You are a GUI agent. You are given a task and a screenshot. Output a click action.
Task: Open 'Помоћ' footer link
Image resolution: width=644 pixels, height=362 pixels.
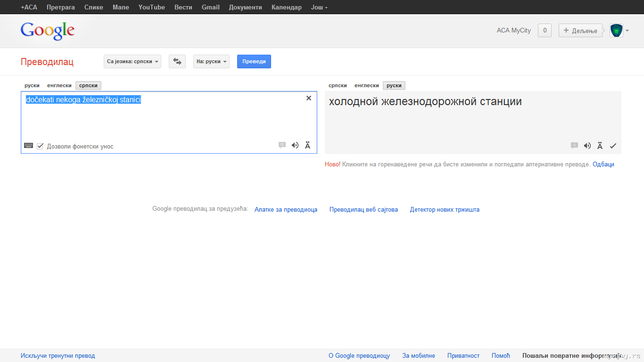click(x=501, y=356)
